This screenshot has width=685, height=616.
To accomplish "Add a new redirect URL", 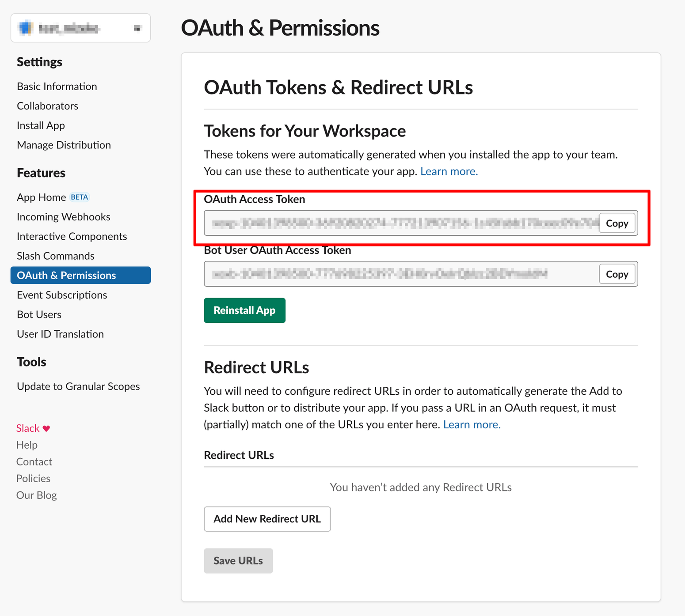I will [x=267, y=519].
